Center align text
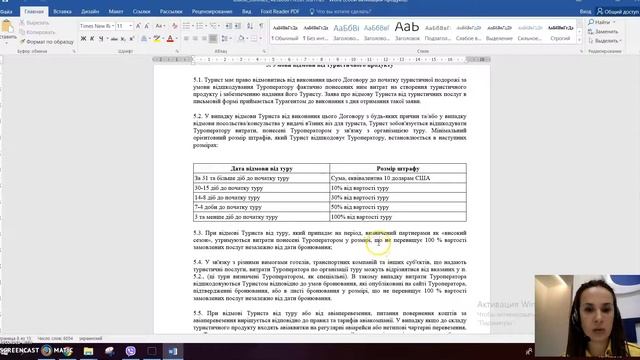The width and height of the screenshot is (640, 360). pyautogui.click(x=195, y=39)
